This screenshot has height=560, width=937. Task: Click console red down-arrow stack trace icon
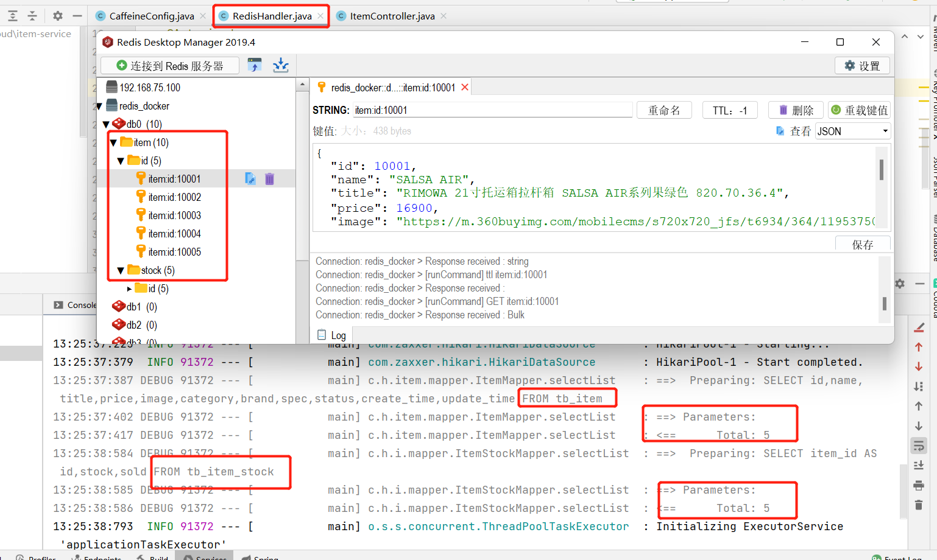click(x=919, y=366)
